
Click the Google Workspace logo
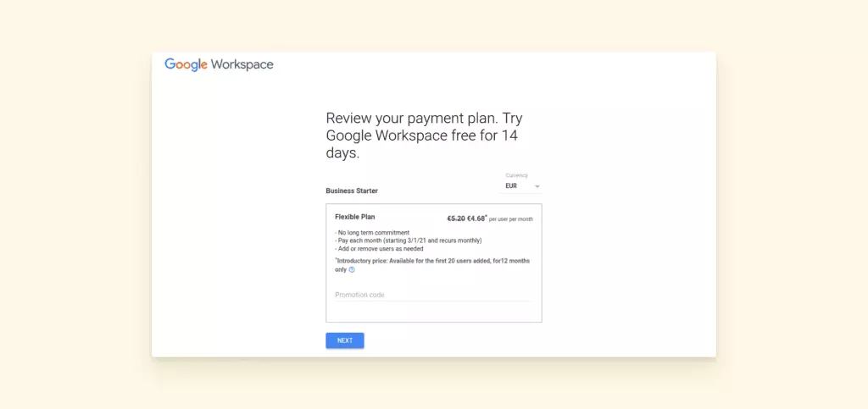click(x=219, y=64)
